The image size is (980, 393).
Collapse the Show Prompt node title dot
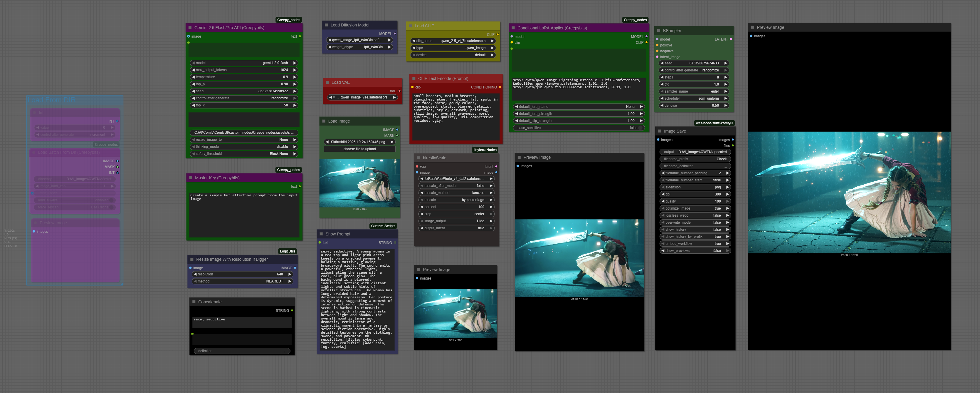click(x=321, y=234)
